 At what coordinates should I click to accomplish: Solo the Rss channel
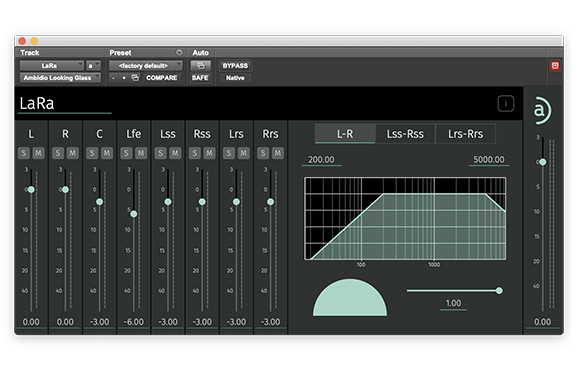(195, 153)
